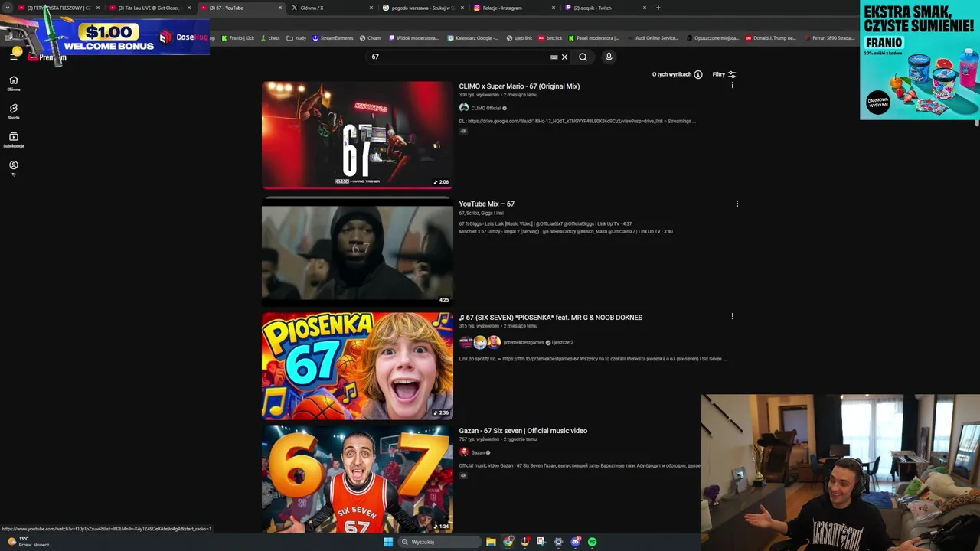Open the tab search dropdown arrow
Screen dimensions: 980x551
(x=7, y=8)
